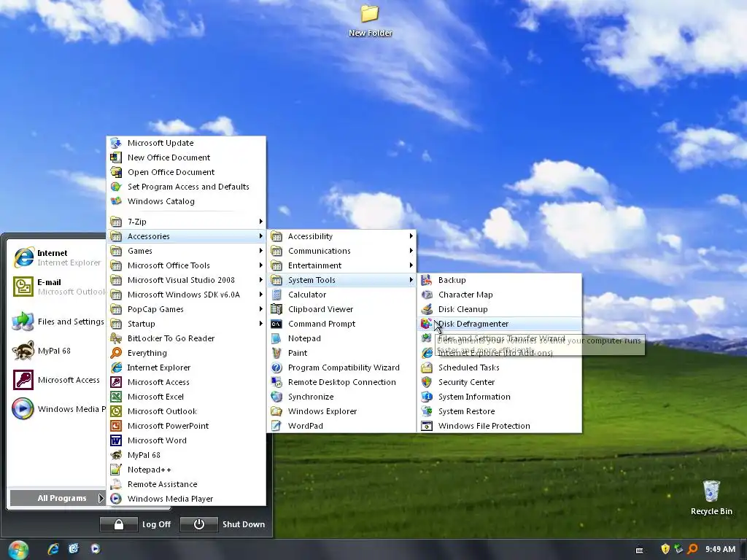Select Windows File Protection entry
Screen dimensions: 747x560
(499, 426)
